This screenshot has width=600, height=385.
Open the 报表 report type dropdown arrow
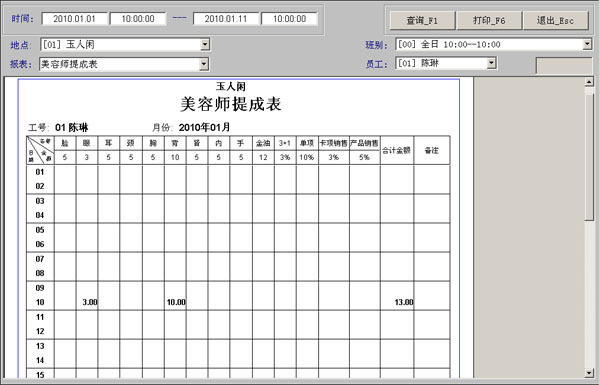(204, 64)
